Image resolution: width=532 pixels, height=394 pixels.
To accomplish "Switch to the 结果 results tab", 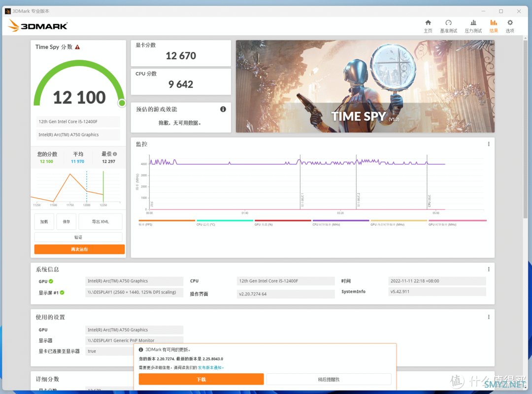I will point(494,26).
